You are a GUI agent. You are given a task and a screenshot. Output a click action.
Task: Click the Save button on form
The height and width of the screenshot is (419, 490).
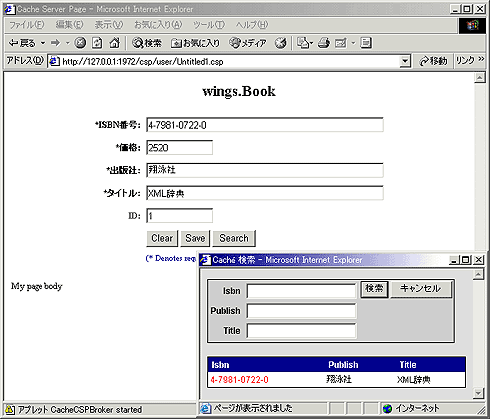195,238
